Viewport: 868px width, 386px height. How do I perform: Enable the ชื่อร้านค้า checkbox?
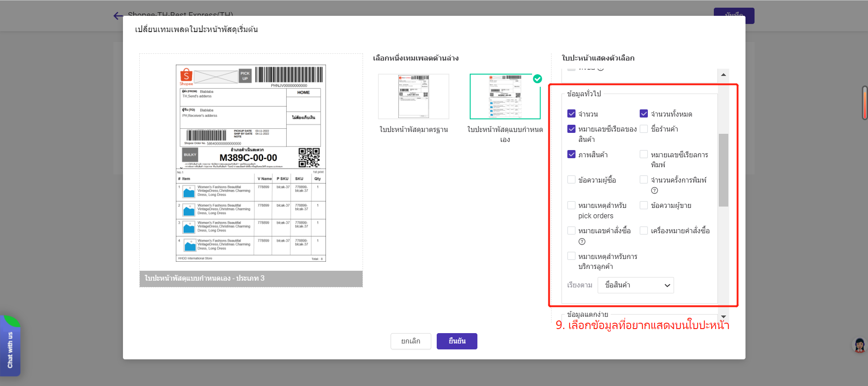click(x=644, y=129)
